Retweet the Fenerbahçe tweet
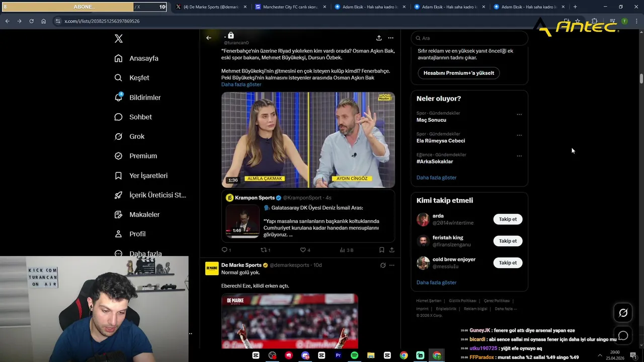Viewport: 644px width, 362px height. tap(264, 250)
